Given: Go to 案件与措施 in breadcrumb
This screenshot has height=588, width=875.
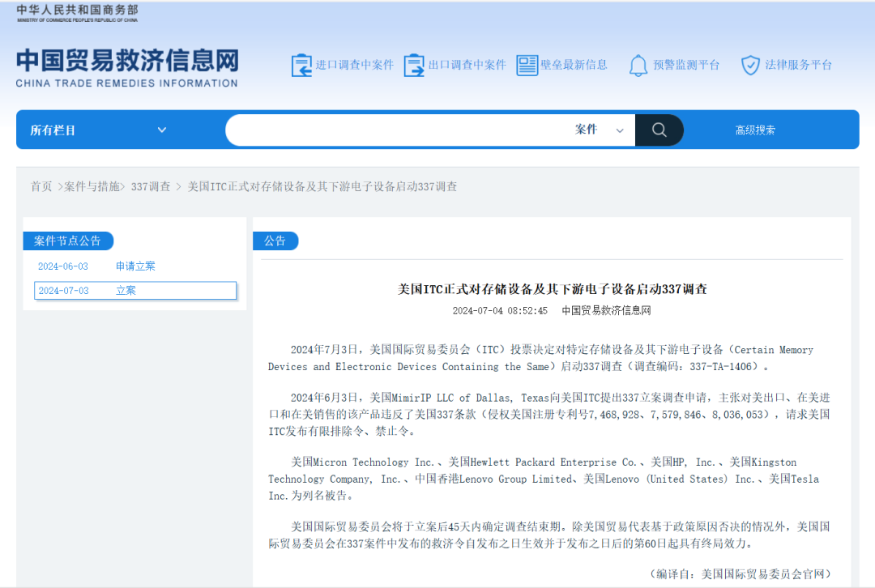Looking at the screenshot, I should pos(92,186).
